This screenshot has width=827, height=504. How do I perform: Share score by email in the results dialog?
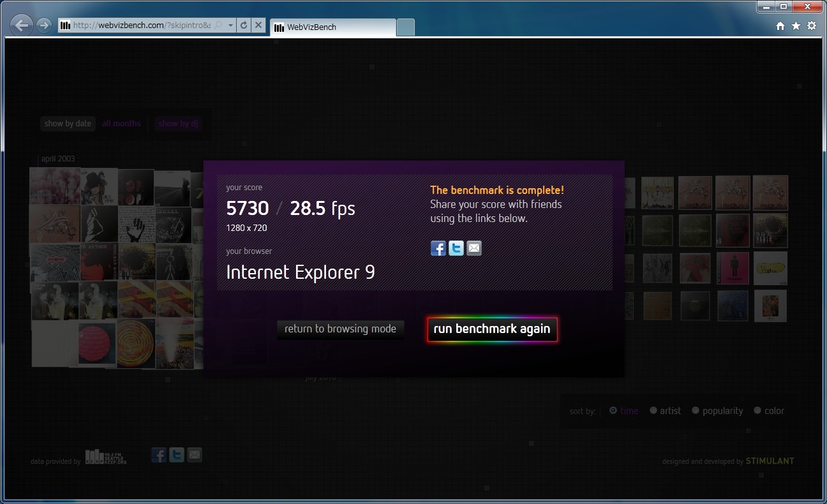[x=474, y=248]
